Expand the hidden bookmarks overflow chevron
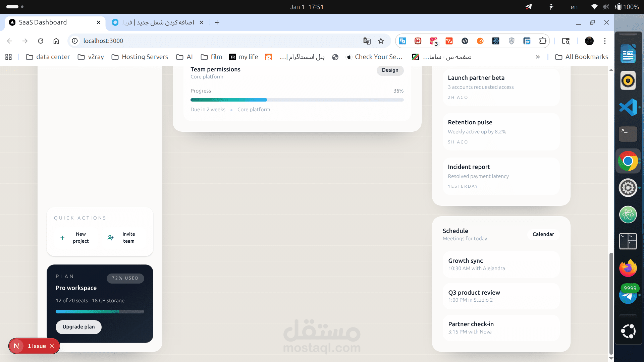The width and height of the screenshot is (644, 362). tap(538, 57)
